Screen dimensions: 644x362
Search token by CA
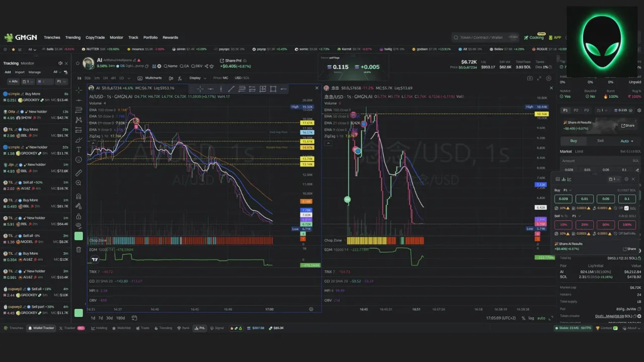pos(184,66)
